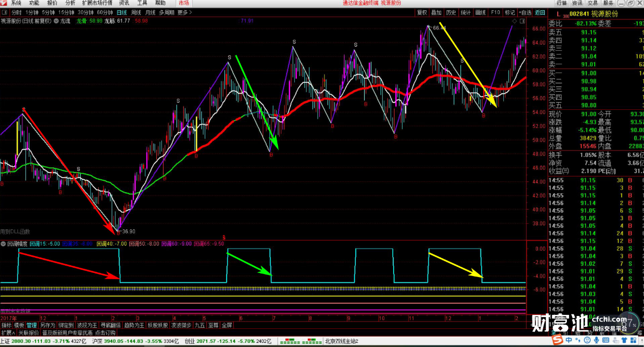Click the red application logo icon

pyautogui.click(x=4, y=3)
